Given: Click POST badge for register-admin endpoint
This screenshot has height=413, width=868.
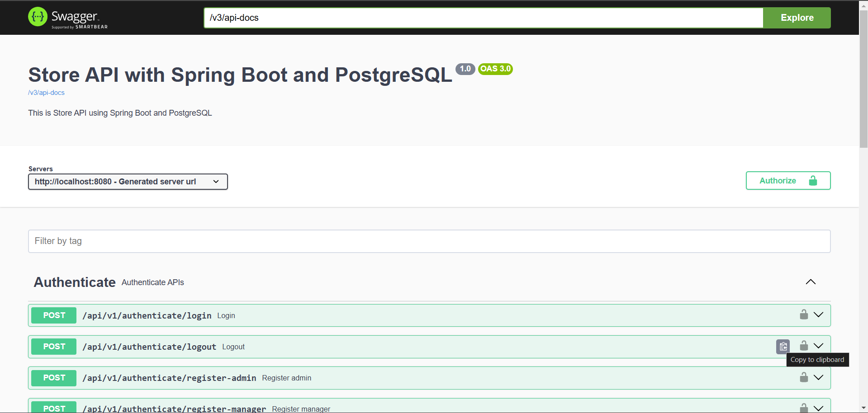Looking at the screenshot, I should (54, 378).
